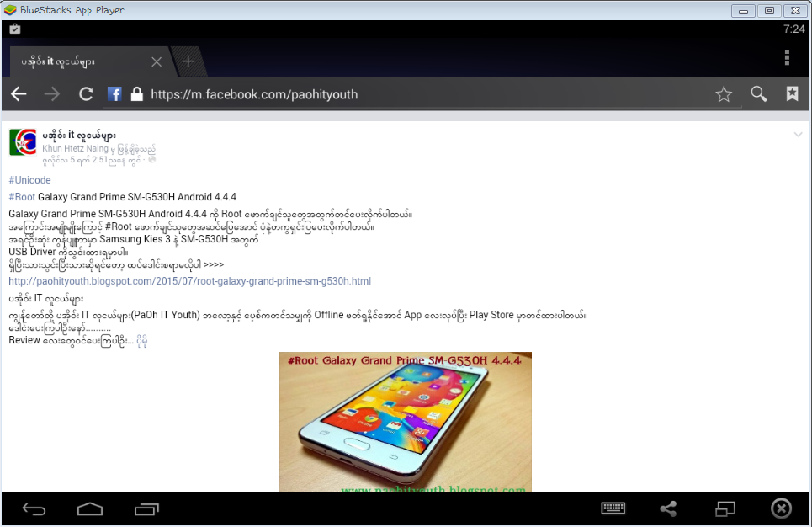Viewport: 812px width, 527px height.
Task: Click the Android home button
Action: pos(90,509)
